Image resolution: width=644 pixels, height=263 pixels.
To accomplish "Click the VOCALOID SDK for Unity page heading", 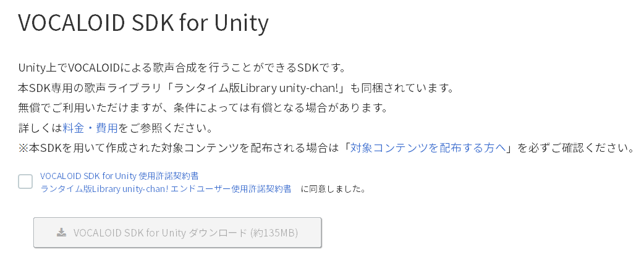I will coord(143,23).
